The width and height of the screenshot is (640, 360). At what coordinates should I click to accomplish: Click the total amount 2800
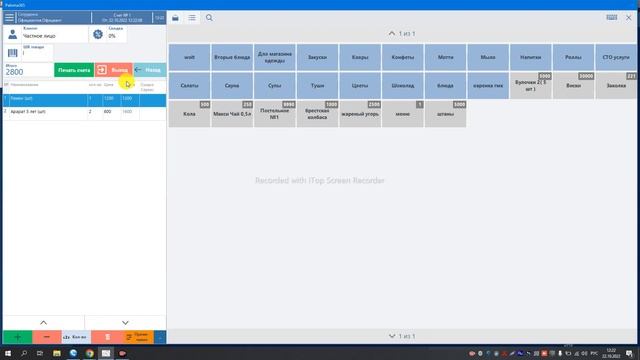[15, 72]
